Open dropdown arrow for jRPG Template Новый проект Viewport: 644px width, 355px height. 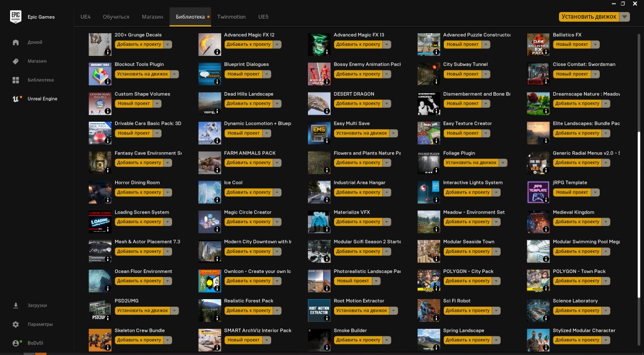pyautogui.click(x=595, y=192)
